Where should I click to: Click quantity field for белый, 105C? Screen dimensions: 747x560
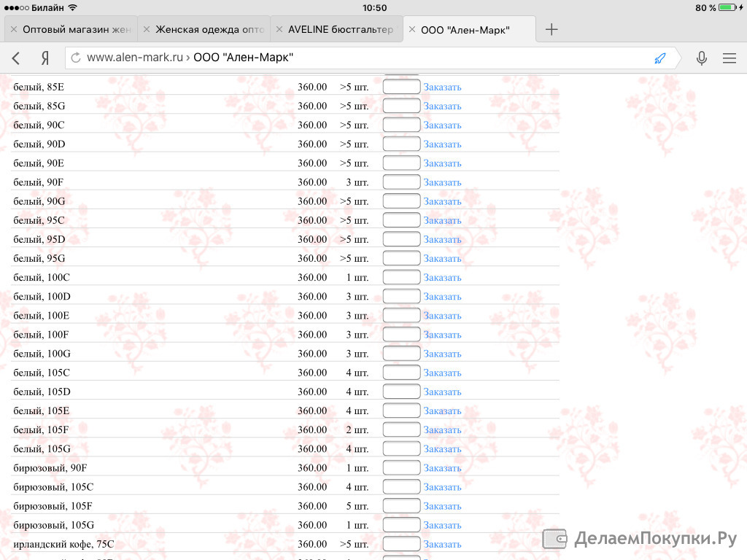point(402,373)
